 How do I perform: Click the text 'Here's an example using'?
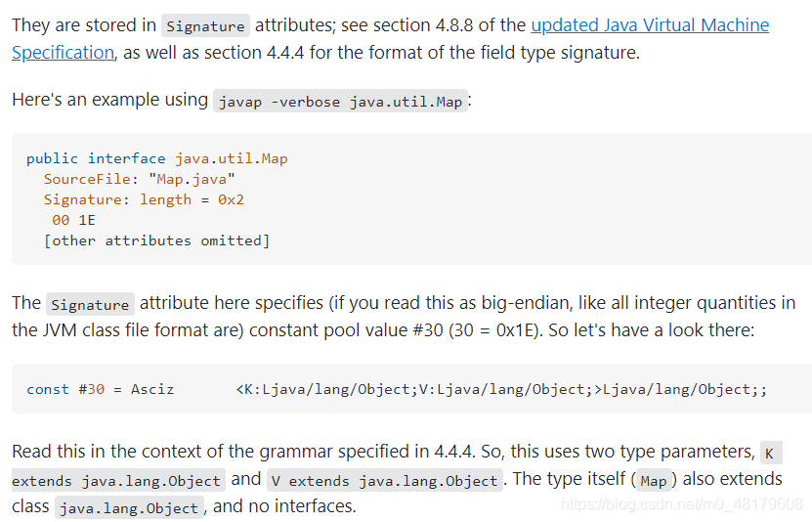click(x=109, y=100)
